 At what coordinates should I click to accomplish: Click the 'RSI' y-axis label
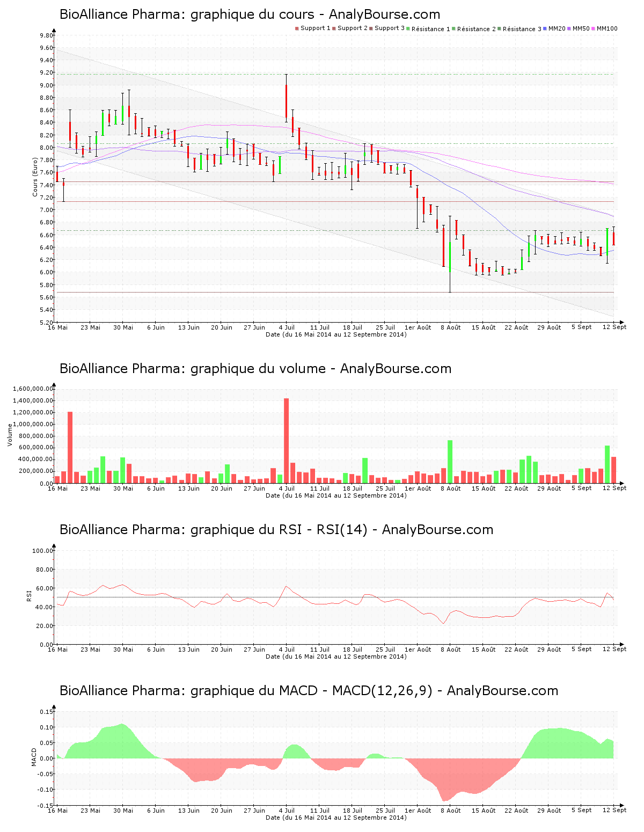coord(28,596)
